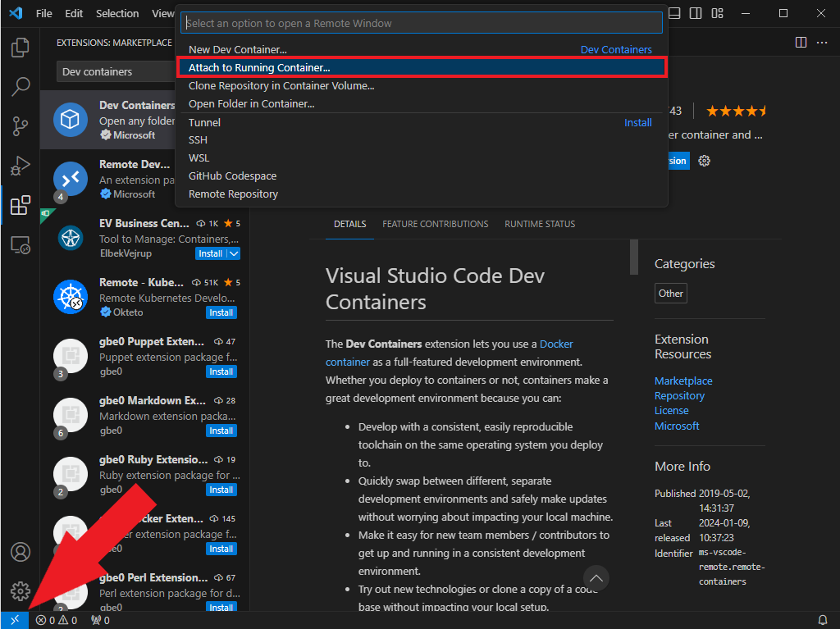Focus the Remote Window option input box
This screenshot has width=840, height=629.
[422, 23]
